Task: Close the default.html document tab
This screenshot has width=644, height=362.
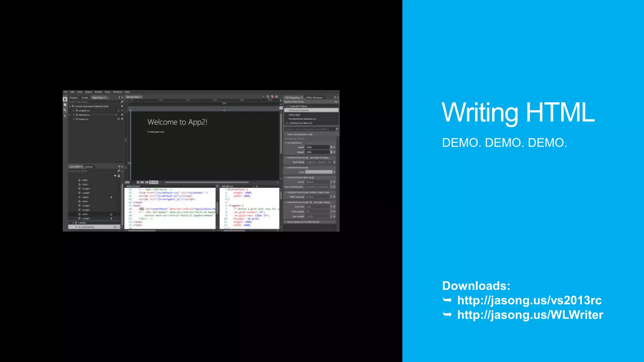Action: [x=141, y=97]
